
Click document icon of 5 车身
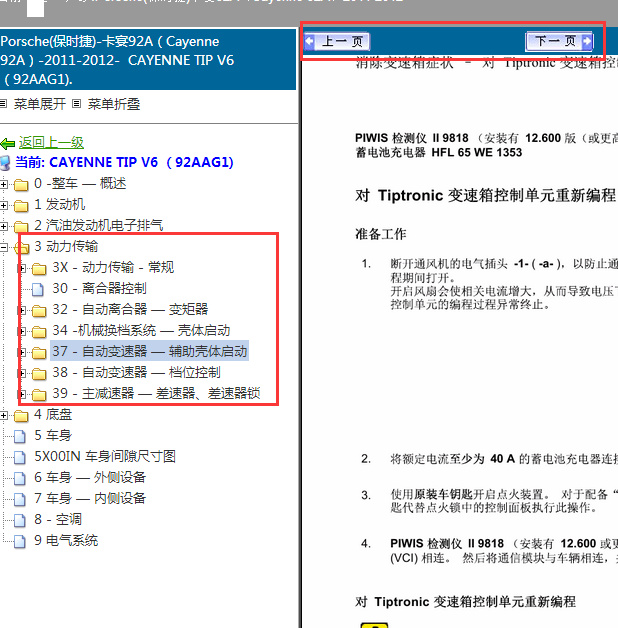[x=20, y=436]
